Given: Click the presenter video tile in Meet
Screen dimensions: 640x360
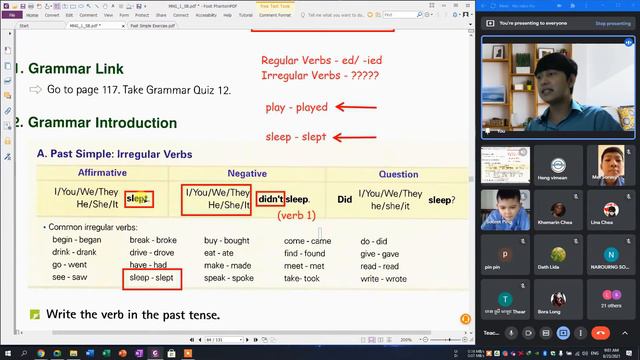Looking at the screenshot, I should (558, 87).
